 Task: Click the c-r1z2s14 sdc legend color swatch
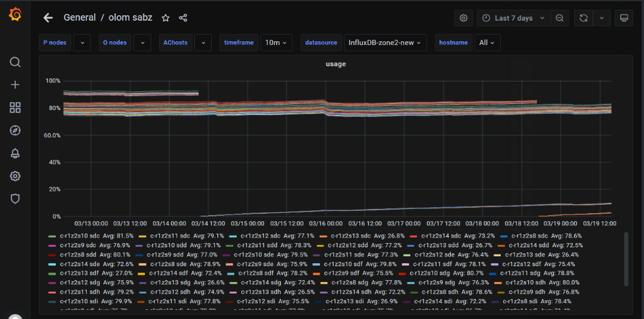(413, 236)
